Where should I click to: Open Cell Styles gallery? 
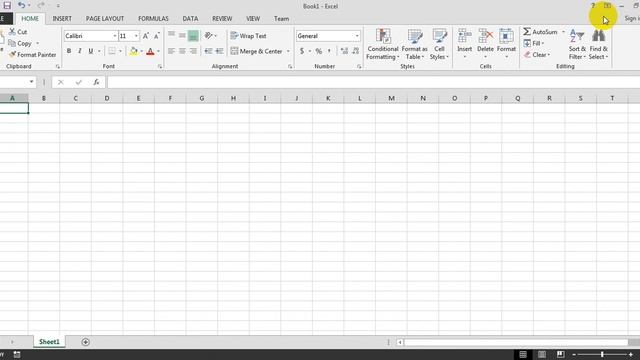(439, 44)
